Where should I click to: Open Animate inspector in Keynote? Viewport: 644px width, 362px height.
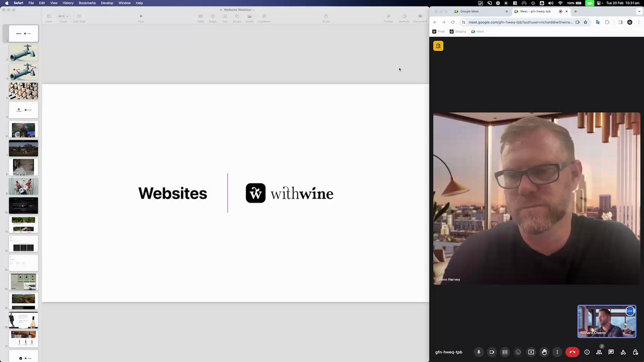coord(404,18)
